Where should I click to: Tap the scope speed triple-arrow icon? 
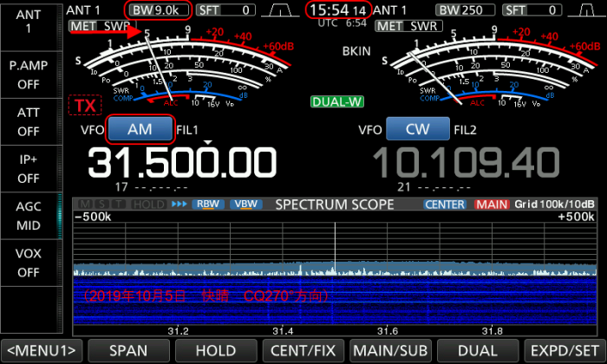[179, 204]
